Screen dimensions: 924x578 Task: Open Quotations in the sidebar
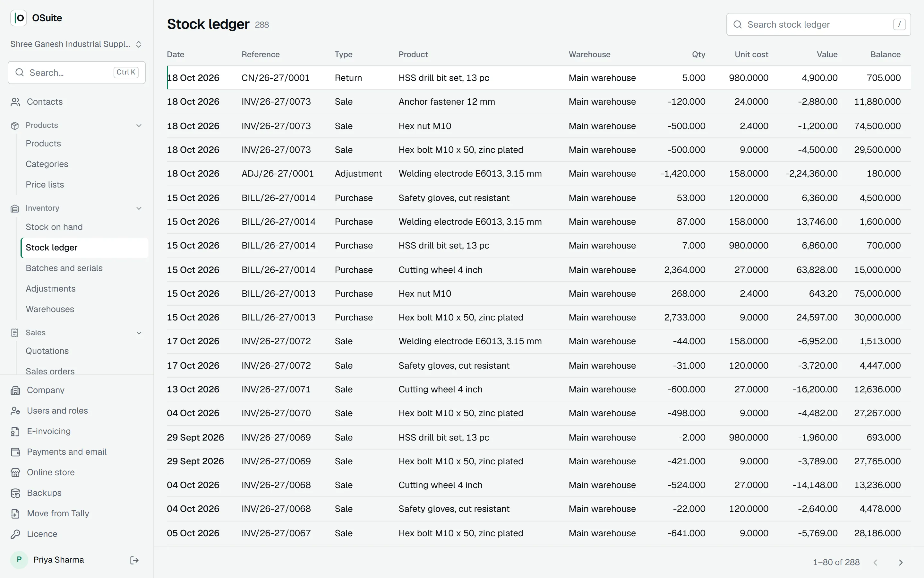click(84, 351)
